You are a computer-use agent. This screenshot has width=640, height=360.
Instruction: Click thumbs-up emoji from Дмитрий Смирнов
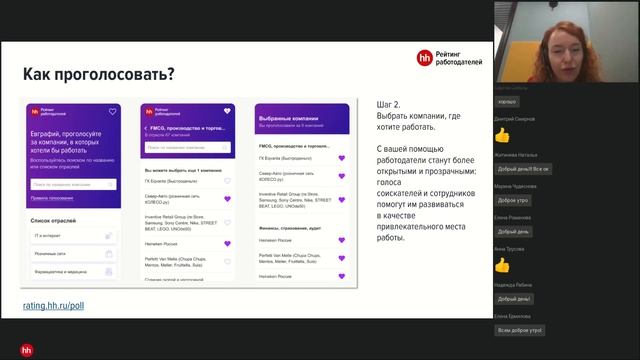[x=502, y=135]
